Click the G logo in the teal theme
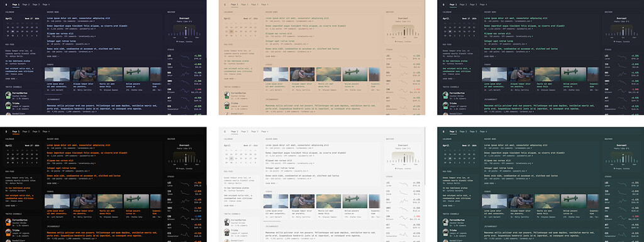Screen dimensions: 644x242 [x=443, y=131]
